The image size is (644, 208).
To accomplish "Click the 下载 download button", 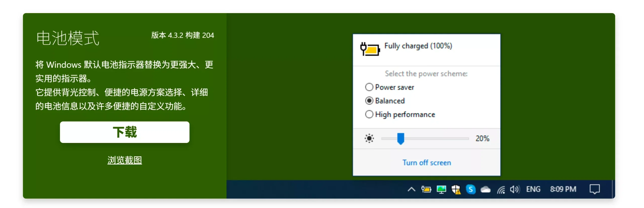I will point(125,132).
